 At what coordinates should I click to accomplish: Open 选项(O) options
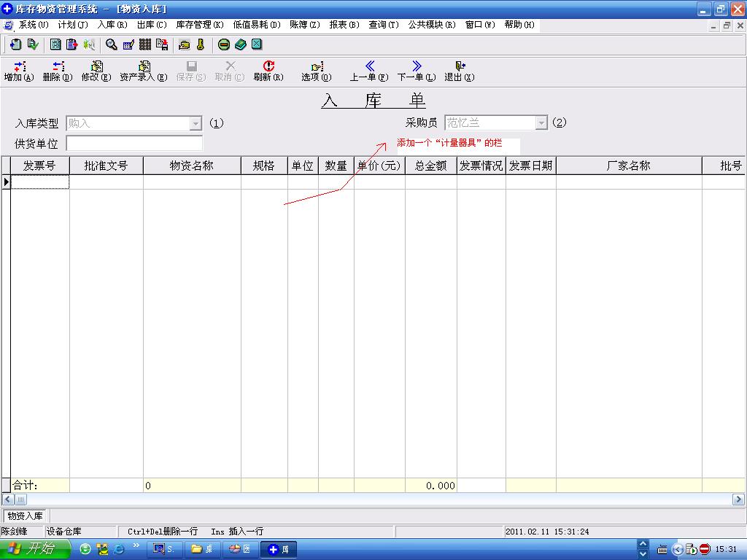point(317,71)
